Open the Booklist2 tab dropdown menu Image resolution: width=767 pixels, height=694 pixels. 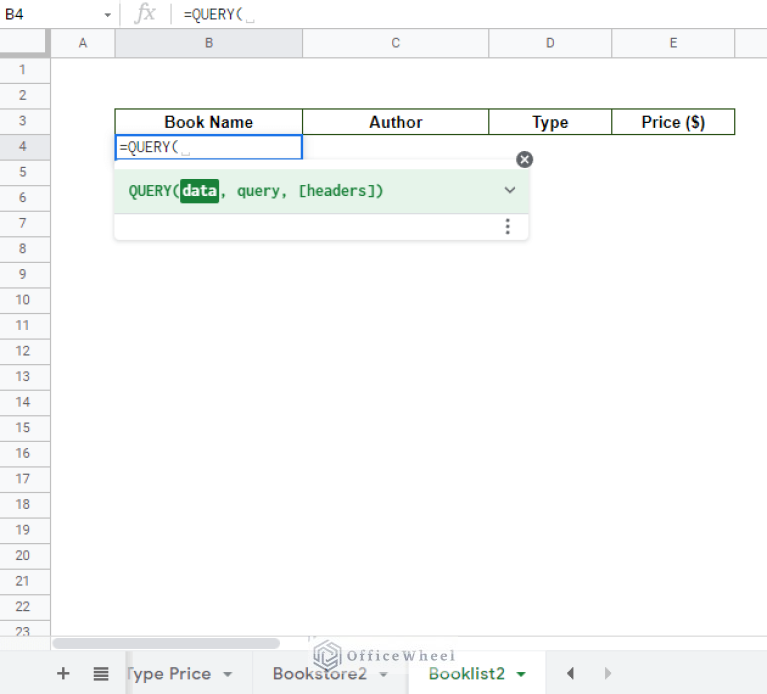click(x=521, y=675)
